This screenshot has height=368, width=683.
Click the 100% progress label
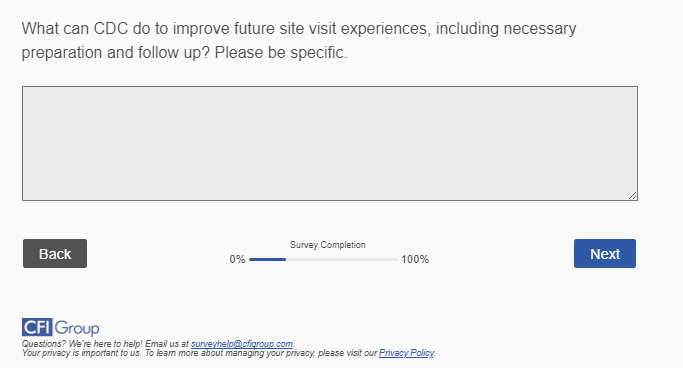tap(415, 260)
